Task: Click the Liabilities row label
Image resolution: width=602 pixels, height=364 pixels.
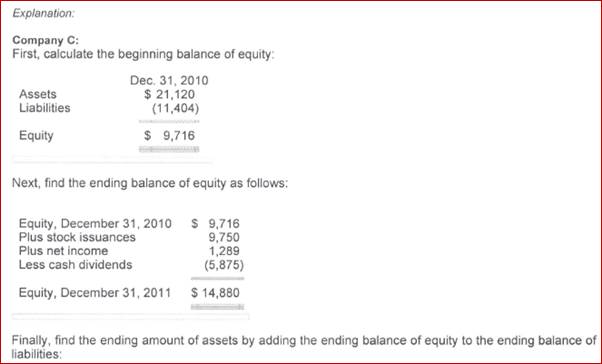Action: pos(45,108)
